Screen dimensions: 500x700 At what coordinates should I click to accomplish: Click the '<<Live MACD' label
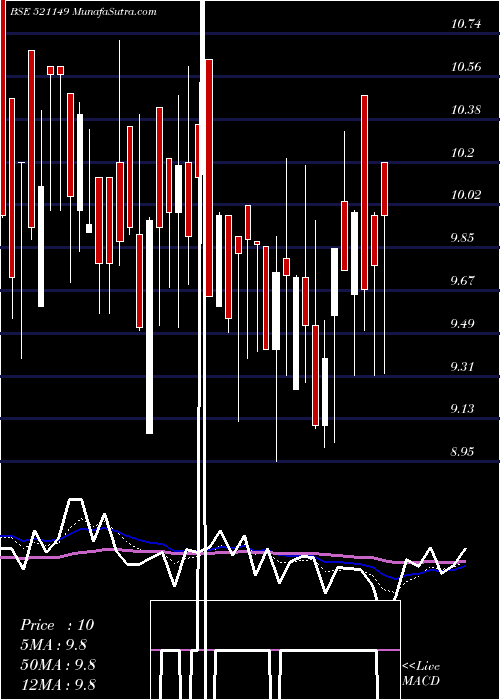(x=421, y=674)
